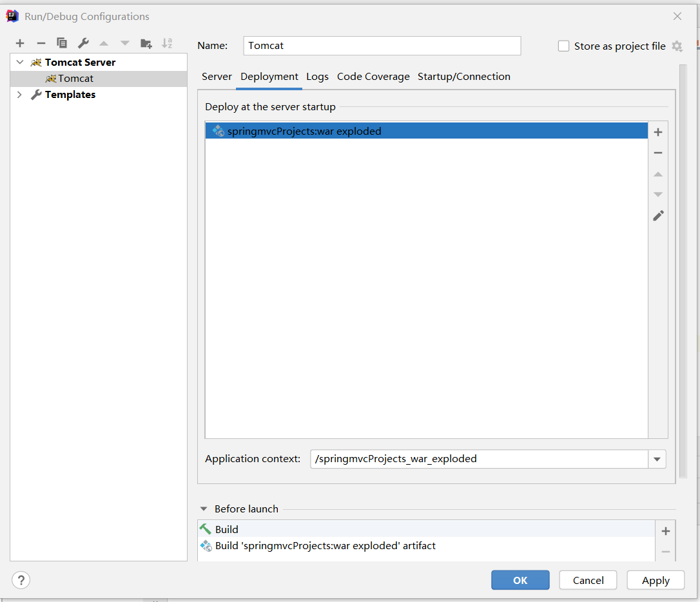Image resolution: width=700 pixels, height=602 pixels.
Task: Click the Tomcat Server node icon
Action: pos(35,63)
